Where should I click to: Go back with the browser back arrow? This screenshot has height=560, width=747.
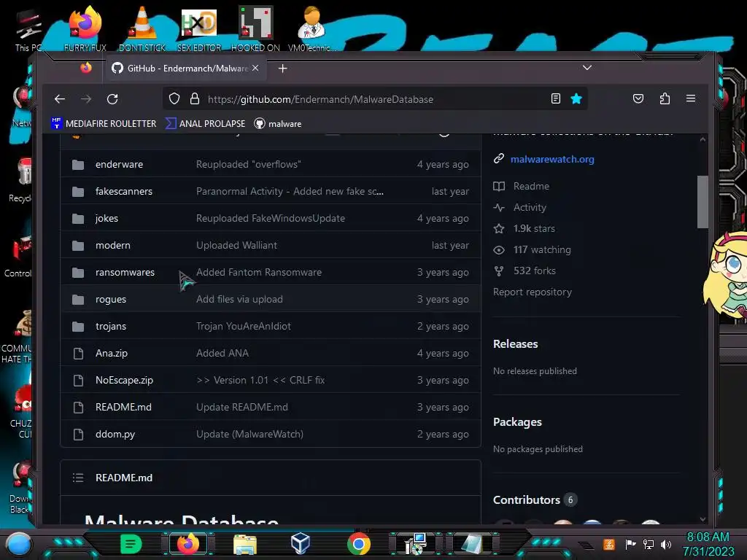pos(60,99)
